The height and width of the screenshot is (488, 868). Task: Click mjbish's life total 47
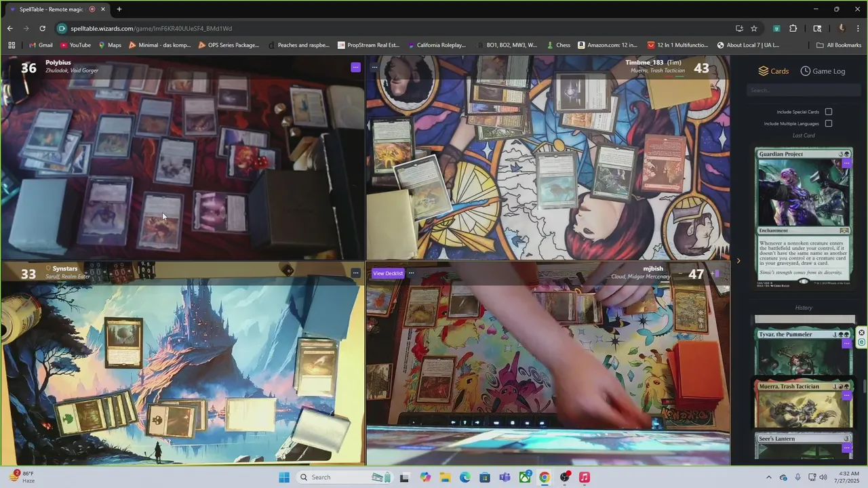coord(696,274)
